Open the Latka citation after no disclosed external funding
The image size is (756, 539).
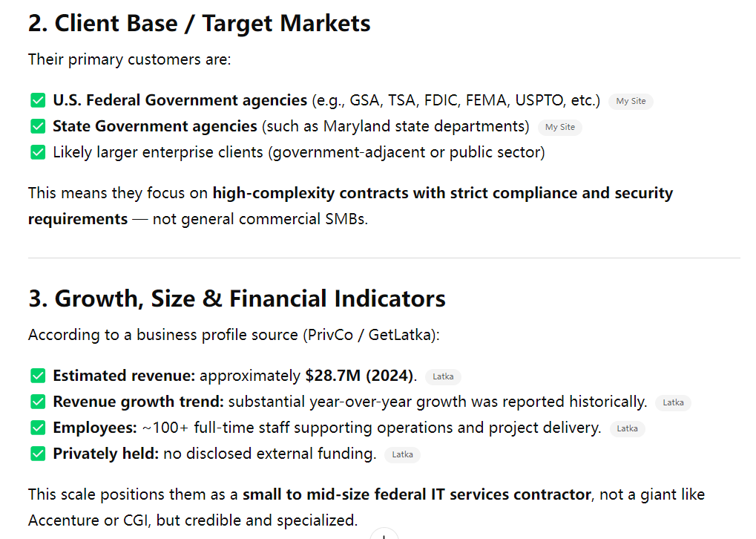[x=402, y=454]
